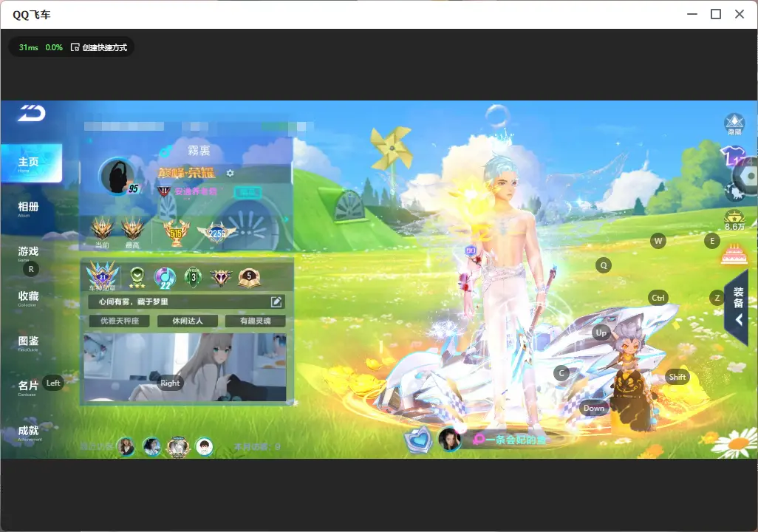
Task: Switch to the 相册 album tab
Action: point(28,208)
